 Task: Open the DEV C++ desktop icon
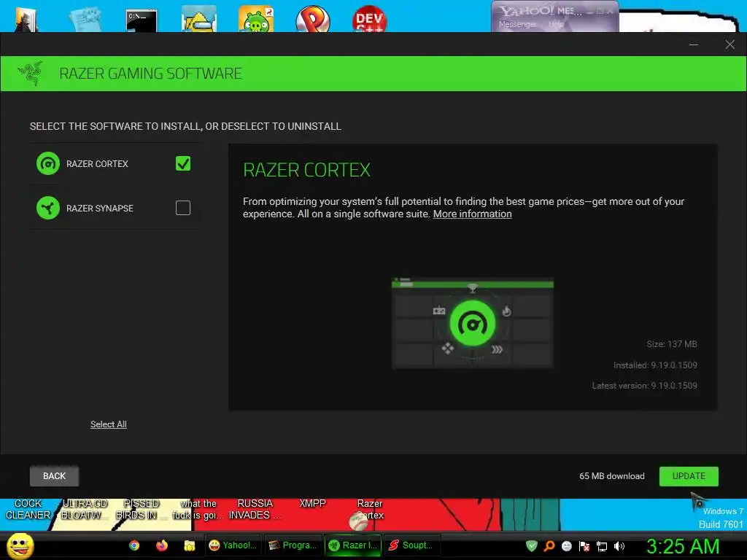point(369,20)
